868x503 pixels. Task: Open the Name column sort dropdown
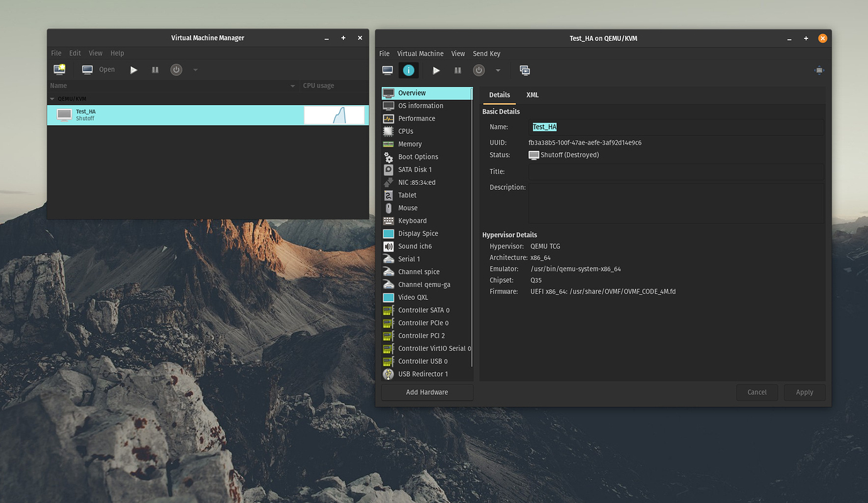[292, 86]
